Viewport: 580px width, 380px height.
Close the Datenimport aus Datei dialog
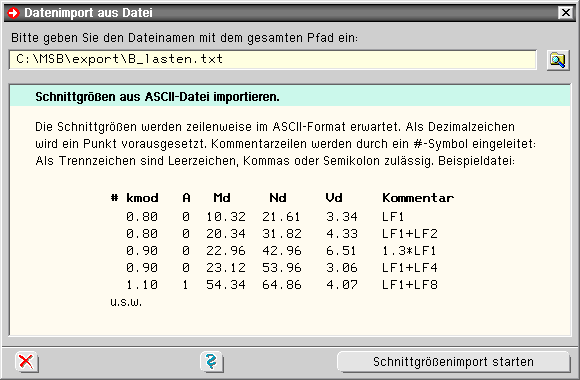[566, 13]
